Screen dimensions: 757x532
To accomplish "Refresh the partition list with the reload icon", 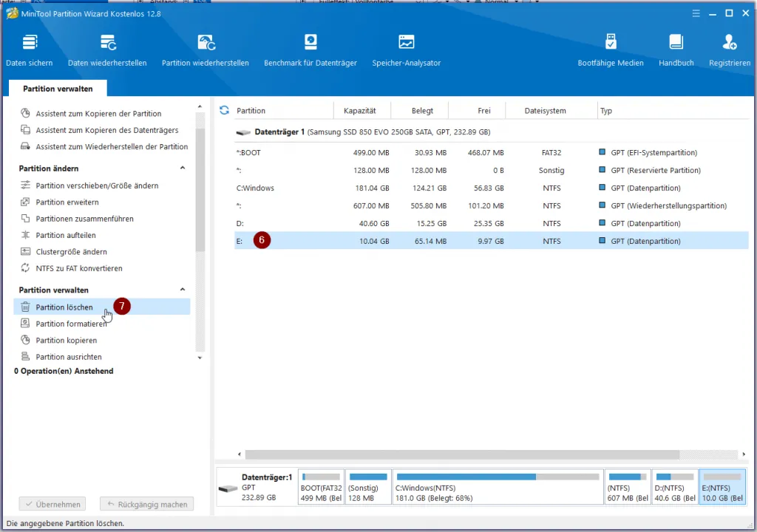I will click(x=224, y=110).
